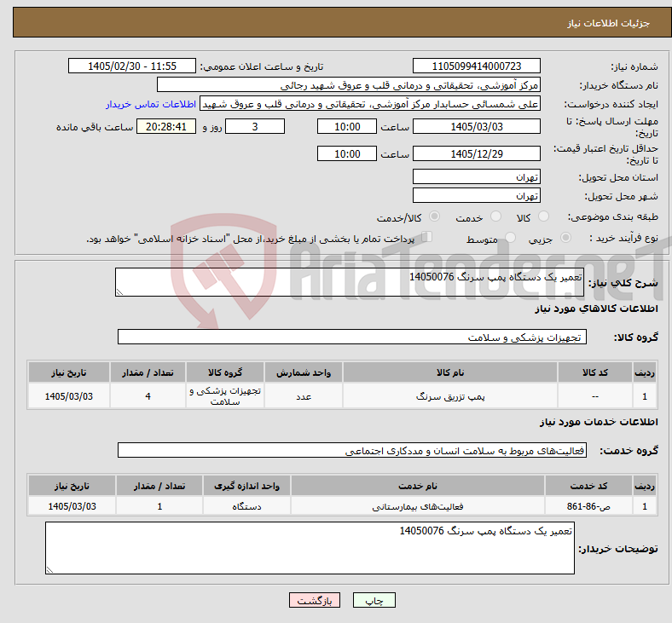Click the نام خدمت column header

(418, 486)
